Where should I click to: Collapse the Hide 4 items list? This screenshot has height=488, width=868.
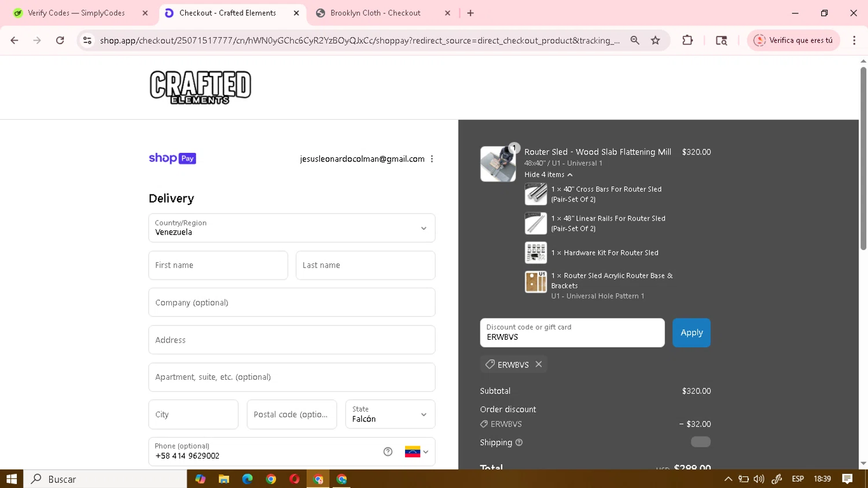[x=548, y=175]
